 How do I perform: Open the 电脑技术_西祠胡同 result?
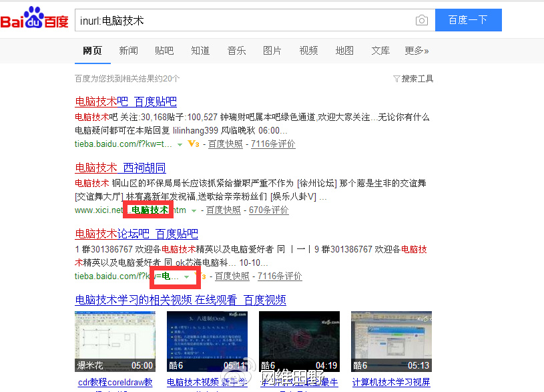tap(120, 168)
